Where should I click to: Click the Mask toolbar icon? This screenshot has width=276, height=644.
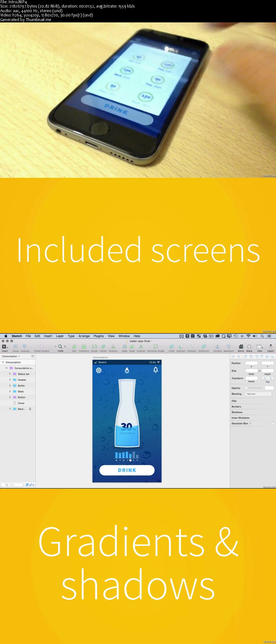[125, 347]
